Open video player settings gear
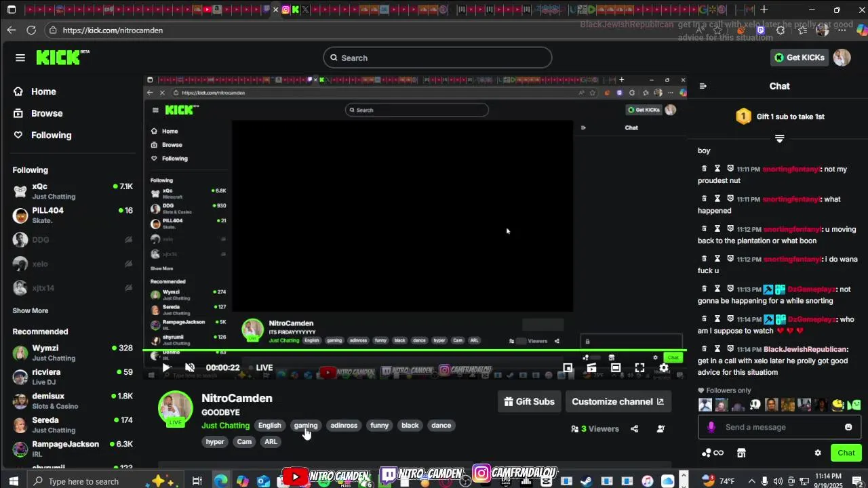 pos(664,367)
